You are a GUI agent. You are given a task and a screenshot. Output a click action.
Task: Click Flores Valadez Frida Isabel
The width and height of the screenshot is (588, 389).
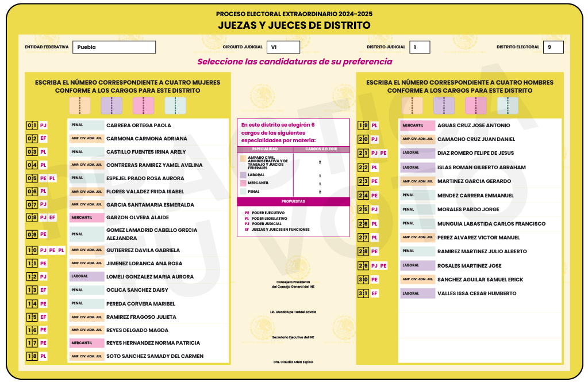click(x=145, y=192)
